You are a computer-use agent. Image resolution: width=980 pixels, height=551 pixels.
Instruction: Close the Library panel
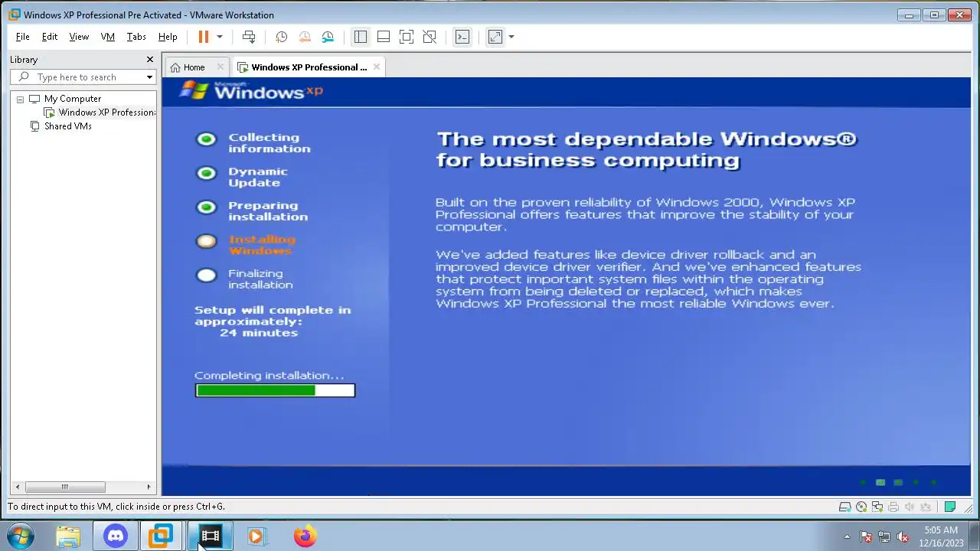point(150,60)
